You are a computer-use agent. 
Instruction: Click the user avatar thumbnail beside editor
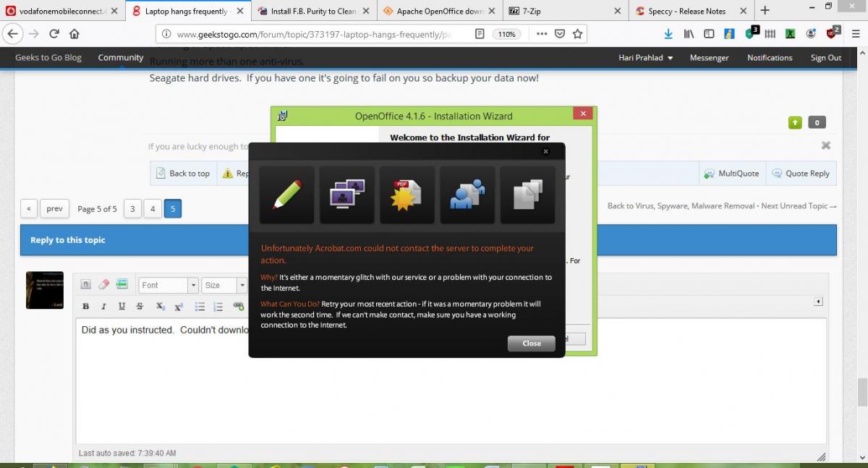tap(45, 290)
